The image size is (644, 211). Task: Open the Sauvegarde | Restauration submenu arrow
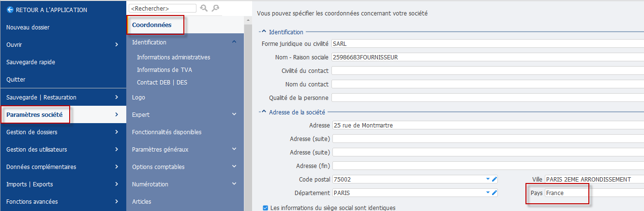[x=117, y=97]
